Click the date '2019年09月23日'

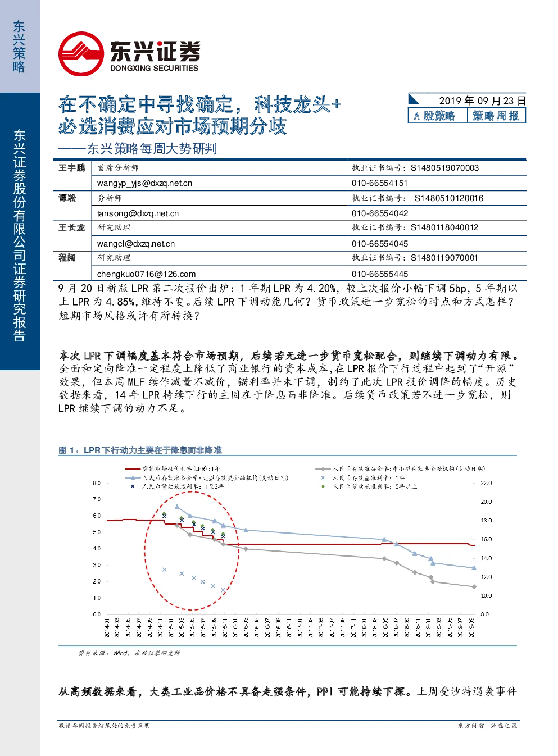tap(483, 101)
